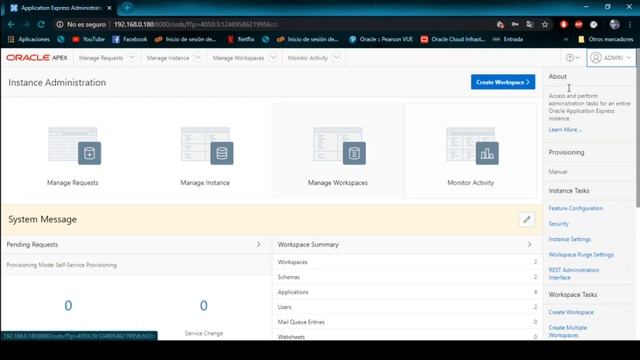640x360 pixels.
Task: Open the Manage Requests tile icon
Action: (74, 146)
